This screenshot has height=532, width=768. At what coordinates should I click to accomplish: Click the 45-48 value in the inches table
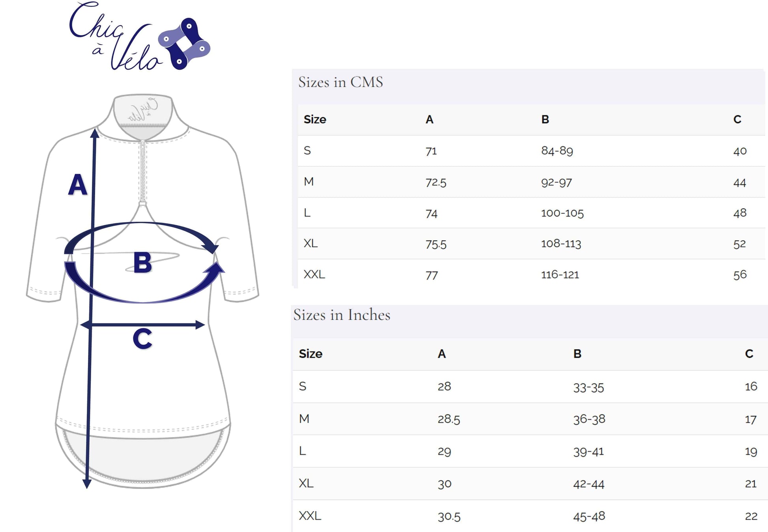pos(589,516)
